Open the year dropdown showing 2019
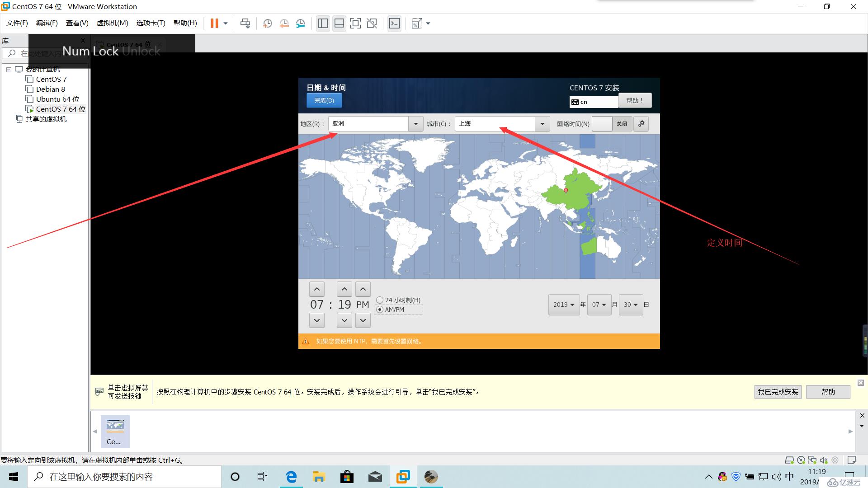 pos(564,305)
